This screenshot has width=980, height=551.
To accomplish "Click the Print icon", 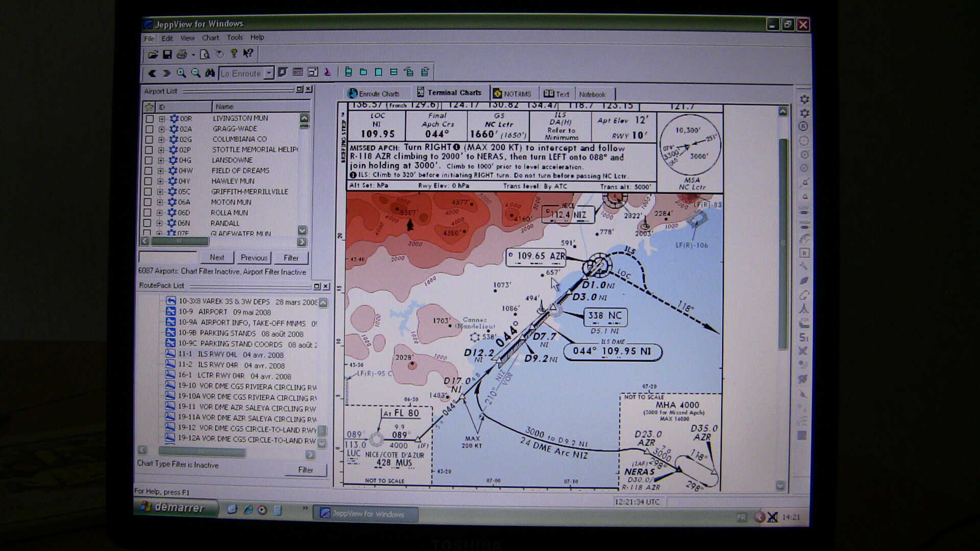I will 182,54.
